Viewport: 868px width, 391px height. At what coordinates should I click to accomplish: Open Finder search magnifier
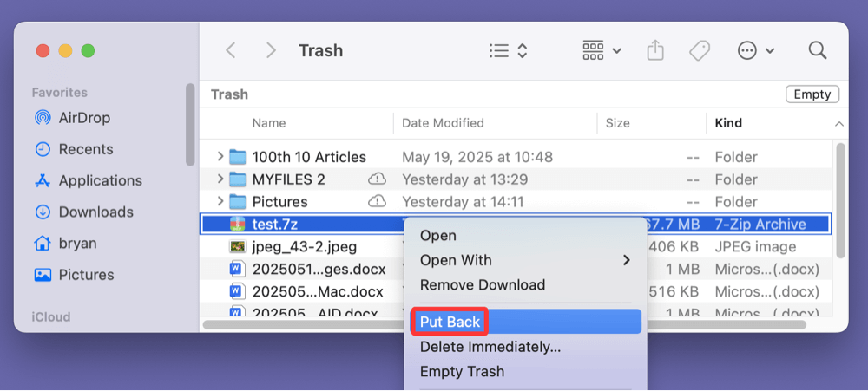tap(818, 51)
